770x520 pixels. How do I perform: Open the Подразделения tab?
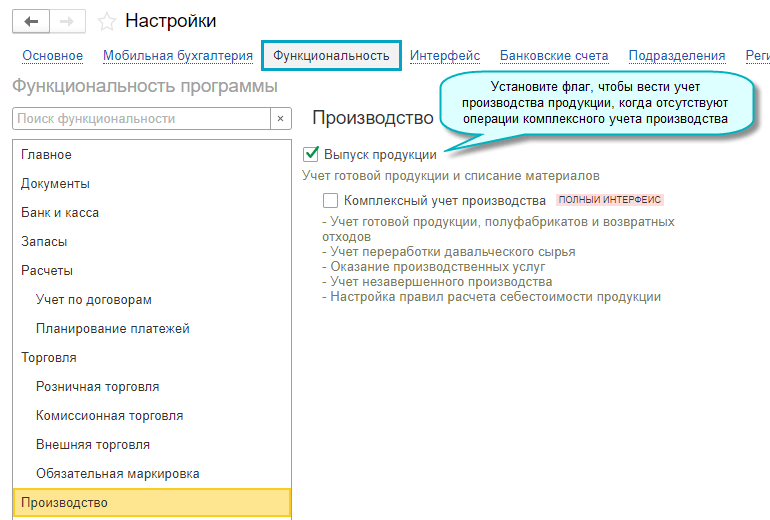(677, 55)
